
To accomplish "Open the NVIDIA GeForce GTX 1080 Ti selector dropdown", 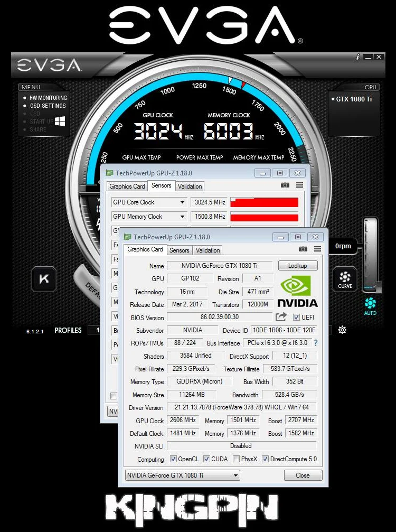I will [182, 475].
